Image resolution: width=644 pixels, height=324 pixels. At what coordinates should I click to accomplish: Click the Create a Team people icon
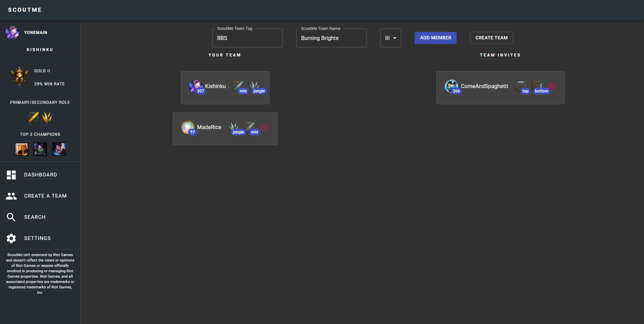click(x=11, y=196)
